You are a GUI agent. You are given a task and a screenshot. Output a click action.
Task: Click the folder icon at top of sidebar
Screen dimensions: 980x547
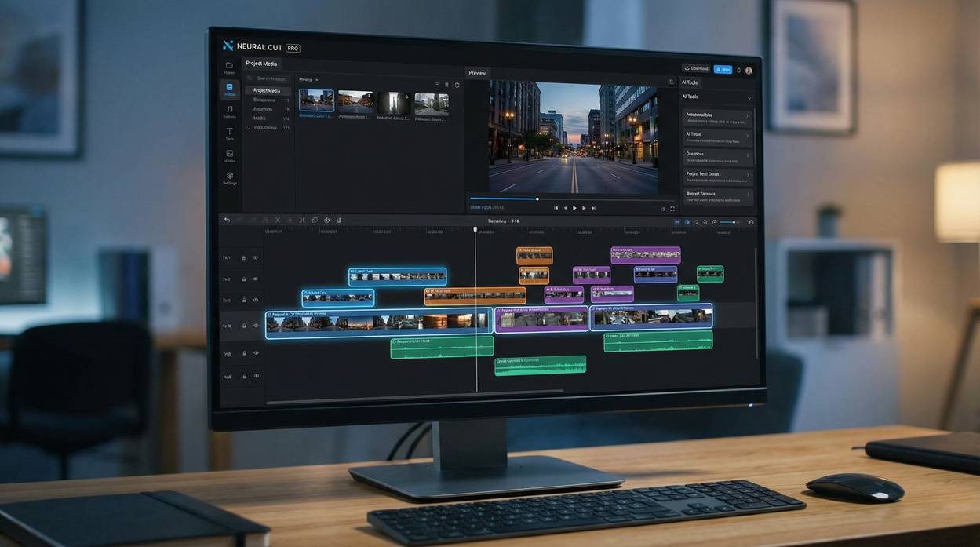click(229, 66)
